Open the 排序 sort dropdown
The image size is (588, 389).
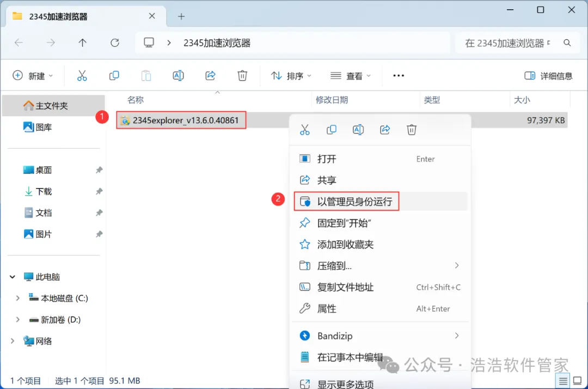(291, 76)
